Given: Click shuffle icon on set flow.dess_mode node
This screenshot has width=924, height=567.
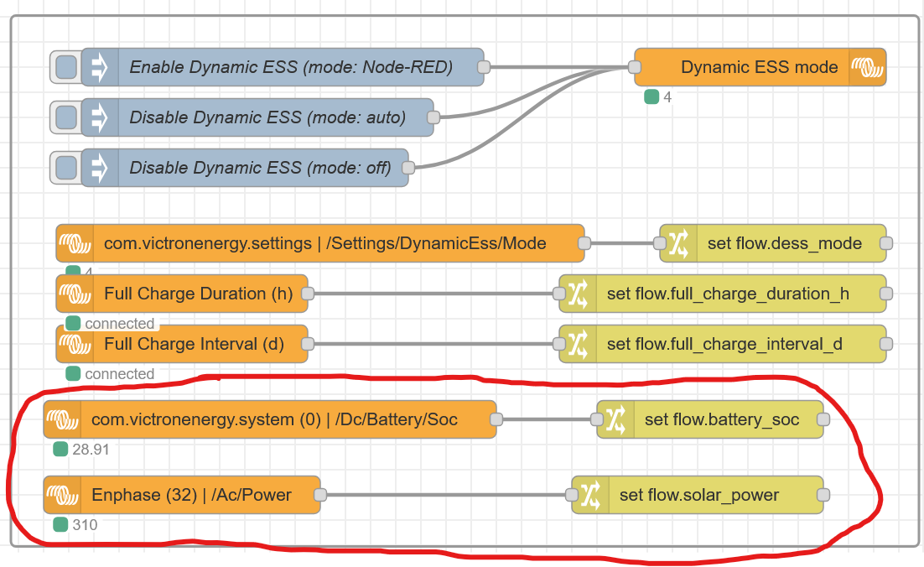Looking at the screenshot, I should [x=678, y=243].
